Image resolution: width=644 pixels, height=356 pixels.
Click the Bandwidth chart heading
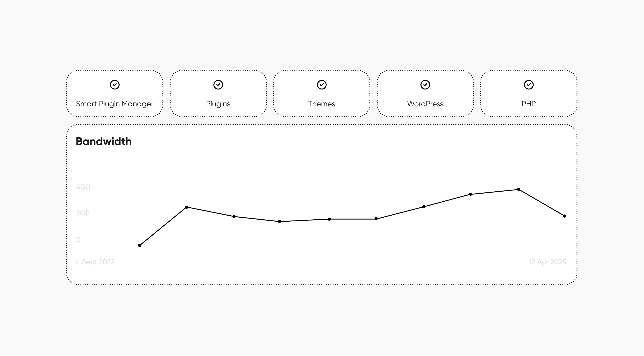104,142
